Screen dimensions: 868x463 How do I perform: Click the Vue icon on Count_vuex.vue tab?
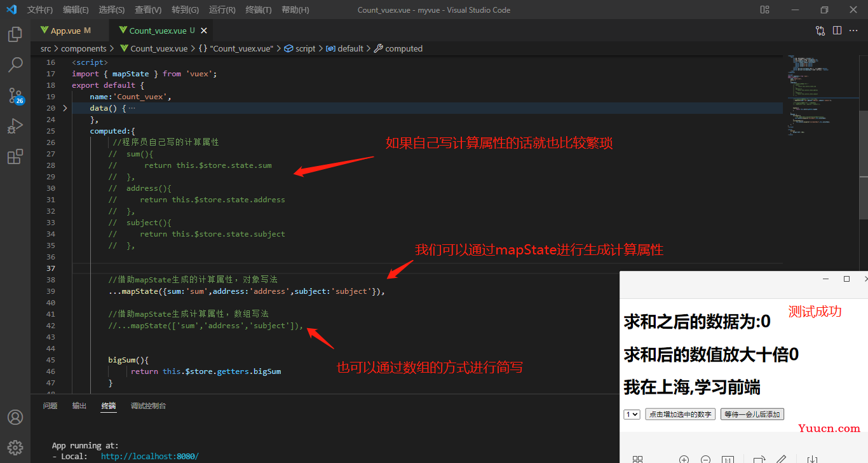pos(123,31)
